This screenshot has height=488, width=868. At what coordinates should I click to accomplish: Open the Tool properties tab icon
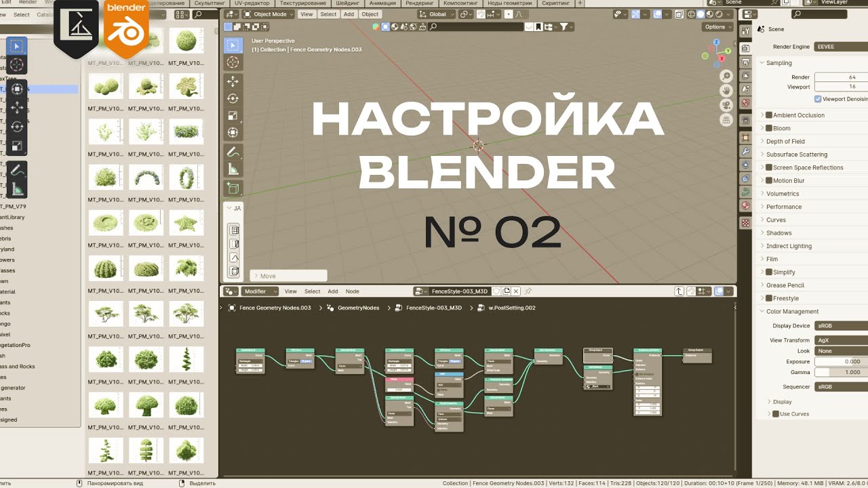[x=746, y=30]
